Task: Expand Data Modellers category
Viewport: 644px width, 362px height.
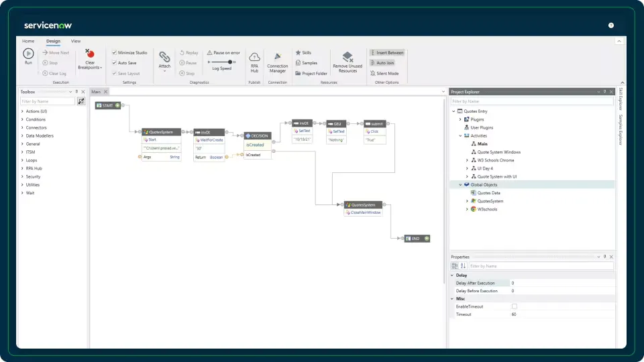Action: click(x=22, y=136)
